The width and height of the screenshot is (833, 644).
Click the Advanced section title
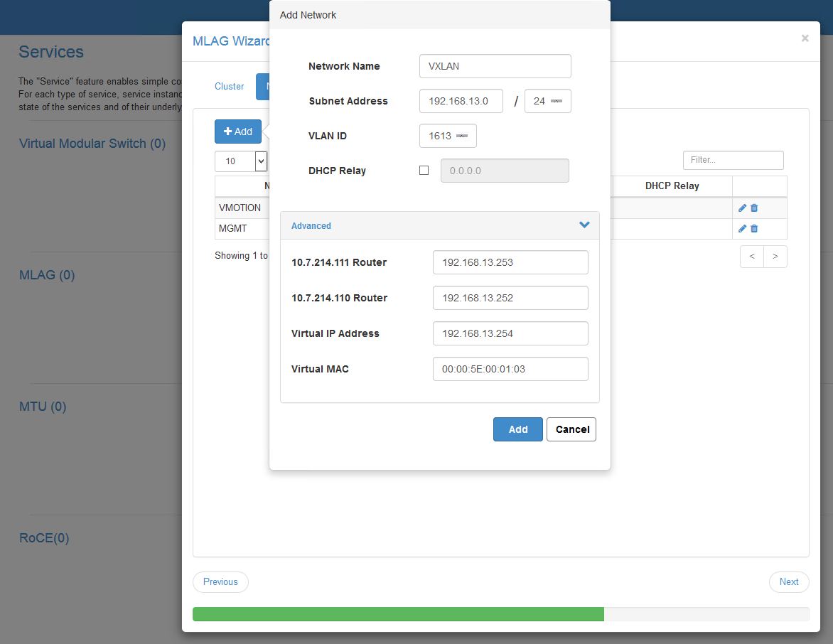point(311,226)
